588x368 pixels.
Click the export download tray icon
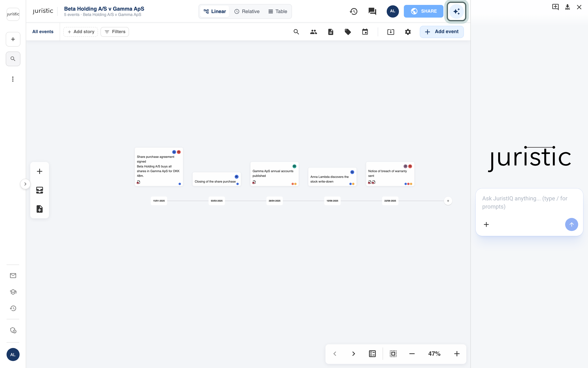391,32
